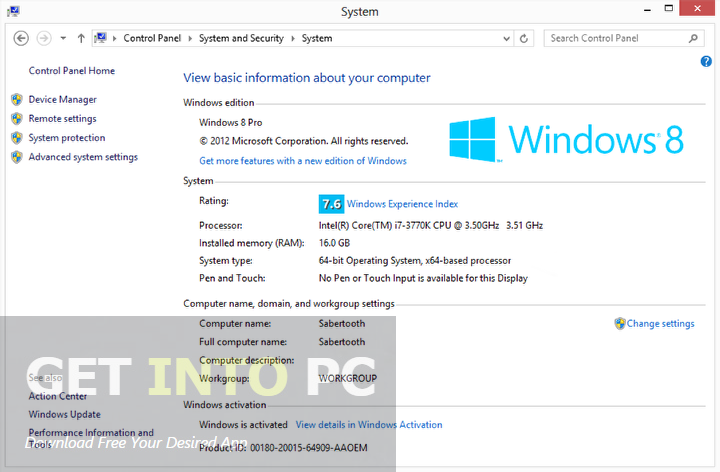This screenshot has height=472, width=720.
Task: Open Control Panel Home
Action: pos(72,71)
